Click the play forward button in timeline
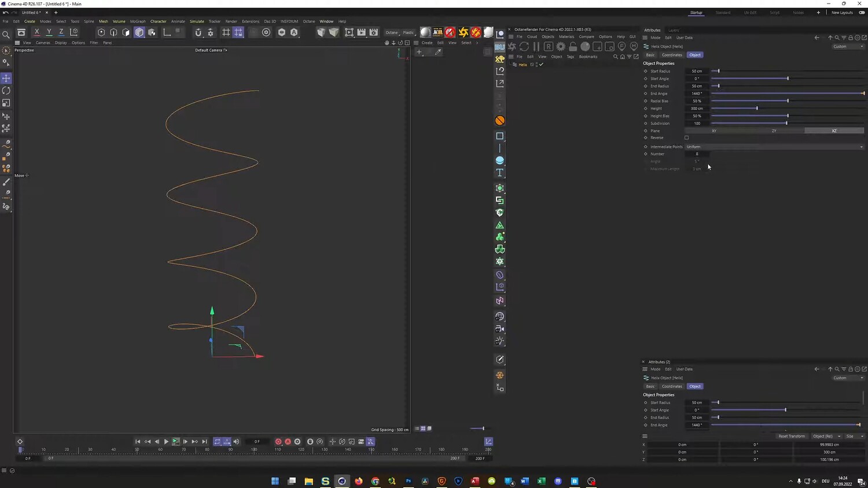This screenshot has width=868, height=488. (166, 442)
